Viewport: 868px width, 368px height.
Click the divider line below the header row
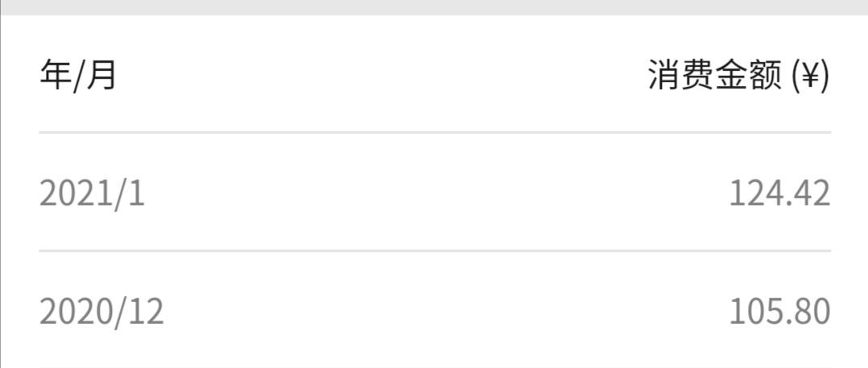[x=435, y=133]
